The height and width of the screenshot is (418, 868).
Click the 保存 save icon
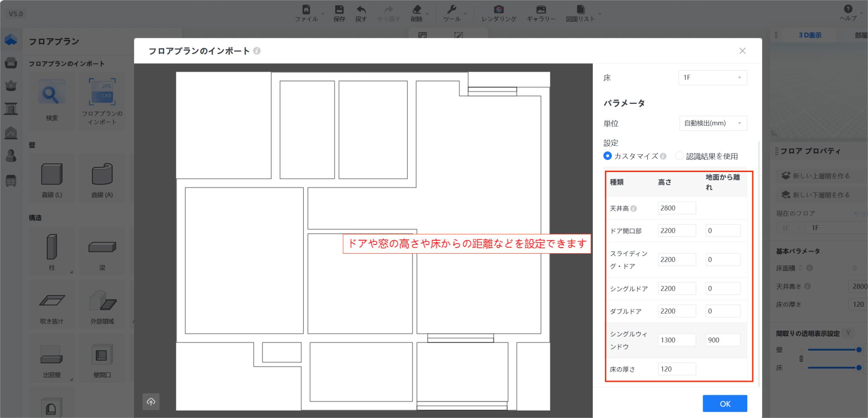tap(339, 10)
